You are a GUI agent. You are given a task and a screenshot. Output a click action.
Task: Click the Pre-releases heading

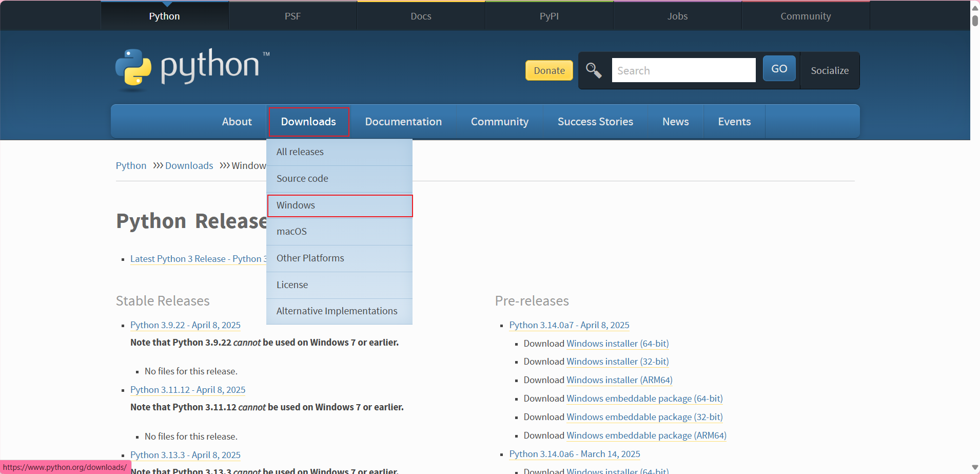[532, 301]
